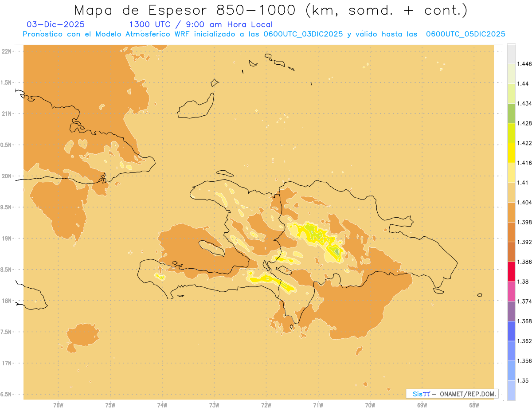Click the colorbar value '1.392'
Viewport: 532px width, 411px height.
point(525,242)
